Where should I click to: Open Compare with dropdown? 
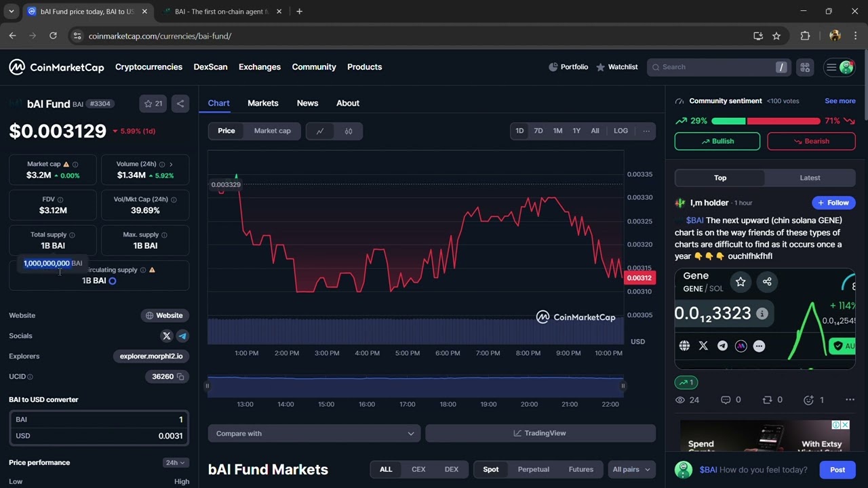point(315,433)
